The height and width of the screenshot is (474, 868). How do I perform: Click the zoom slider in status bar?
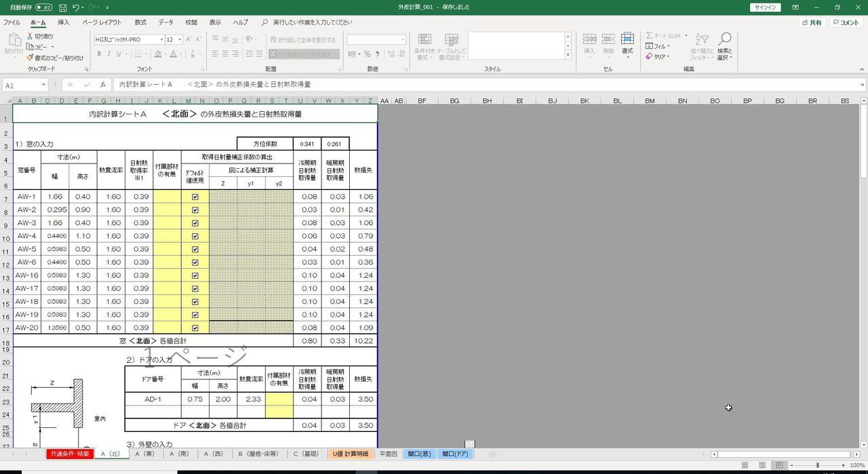[x=817, y=465]
